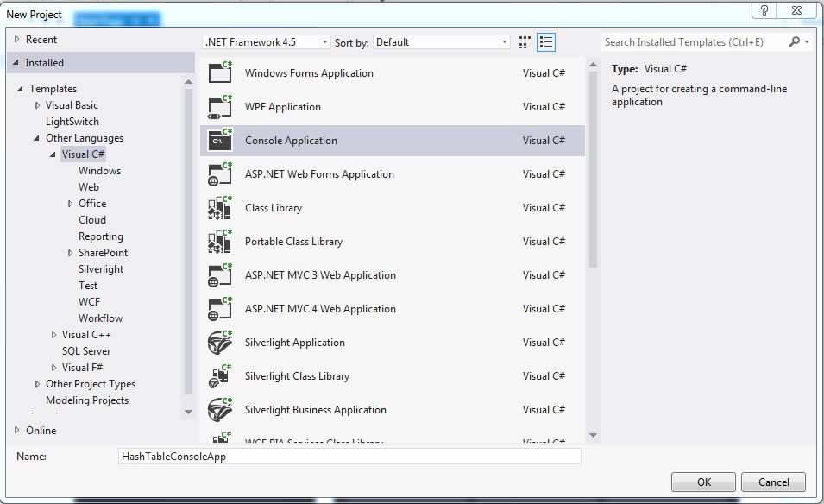824x504 pixels.
Task: Switch to medium icons list view
Action: [x=546, y=42]
